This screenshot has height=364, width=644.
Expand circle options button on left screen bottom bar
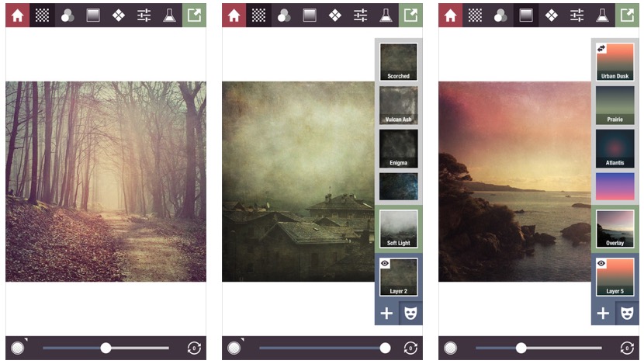click(x=18, y=348)
